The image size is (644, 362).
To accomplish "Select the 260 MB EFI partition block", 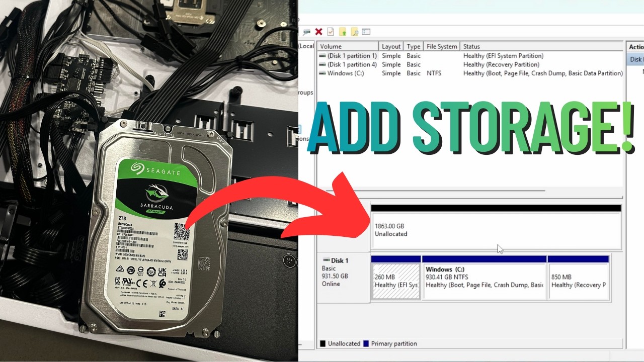I will coord(396,278).
